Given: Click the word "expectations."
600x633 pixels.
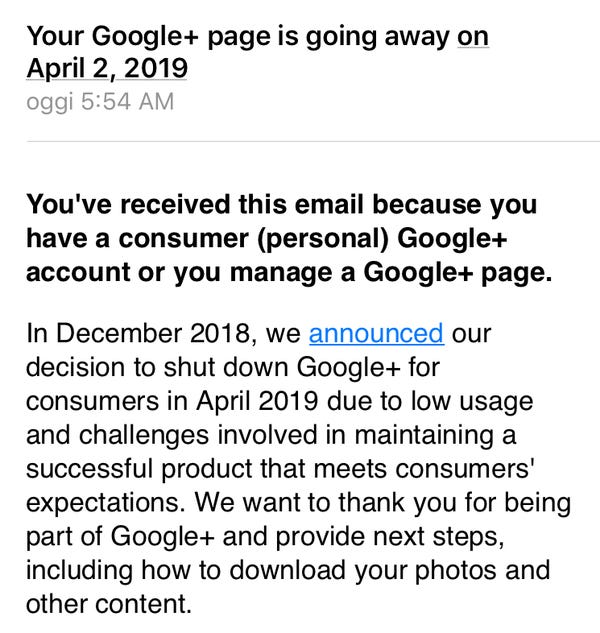Looking at the screenshot, I should pyautogui.click(x=106, y=503).
